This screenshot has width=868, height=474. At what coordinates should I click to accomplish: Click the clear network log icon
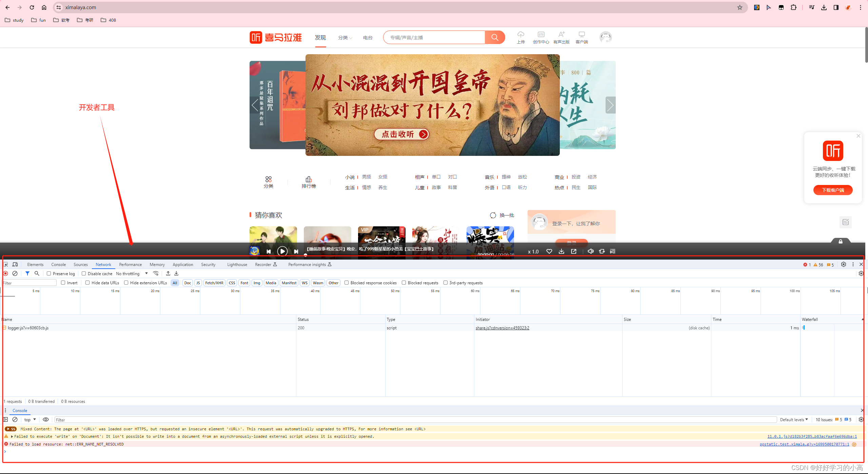(x=15, y=273)
